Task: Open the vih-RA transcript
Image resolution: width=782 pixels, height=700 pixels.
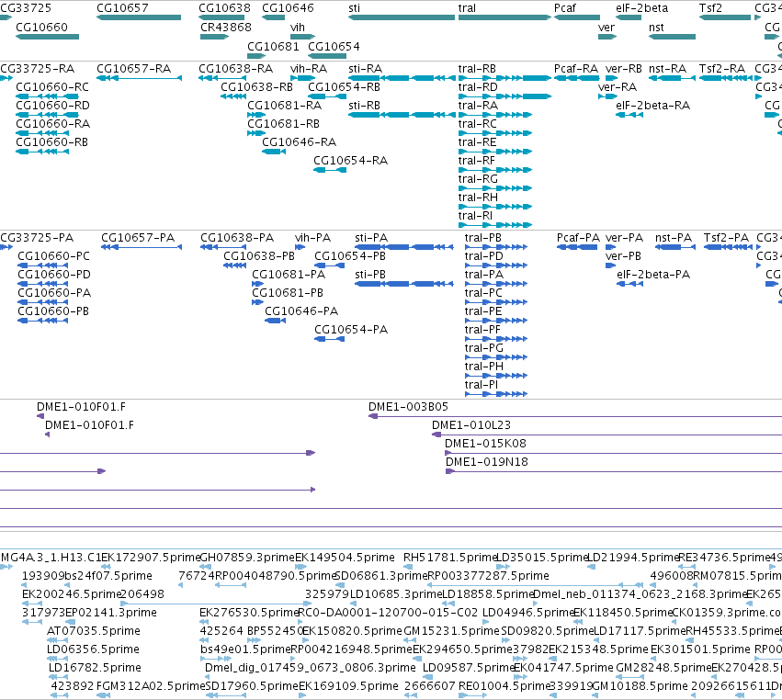Action: click(x=302, y=78)
